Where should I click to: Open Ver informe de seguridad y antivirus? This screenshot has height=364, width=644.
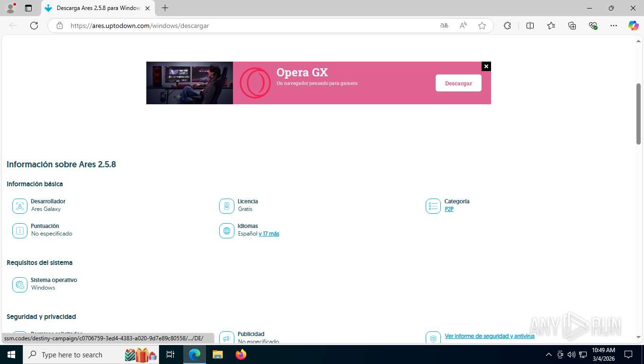pyautogui.click(x=490, y=336)
